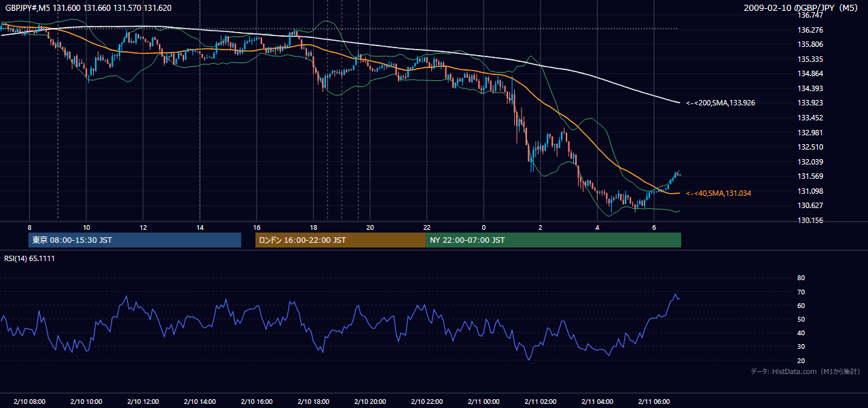Click RSI scale value 60
This screenshot has width=868, height=408.
(801, 305)
